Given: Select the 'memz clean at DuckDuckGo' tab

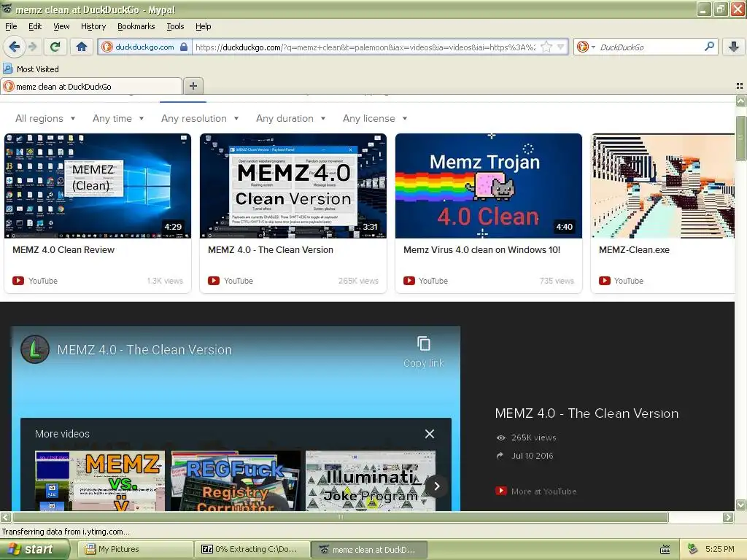Looking at the screenshot, I should tap(91, 87).
